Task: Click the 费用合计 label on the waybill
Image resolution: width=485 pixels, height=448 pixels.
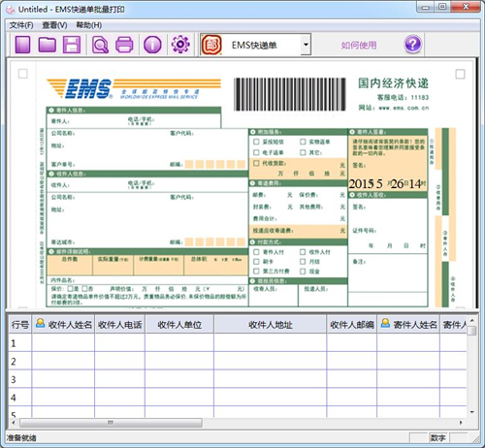Action: pyautogui.click(x=265, y=218)
